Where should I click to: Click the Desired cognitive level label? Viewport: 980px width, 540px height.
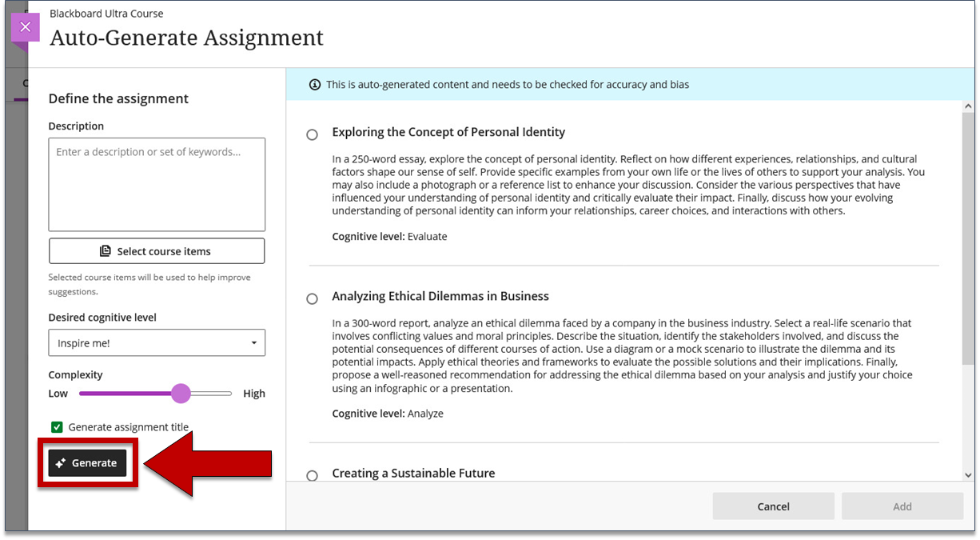(102, 318)
